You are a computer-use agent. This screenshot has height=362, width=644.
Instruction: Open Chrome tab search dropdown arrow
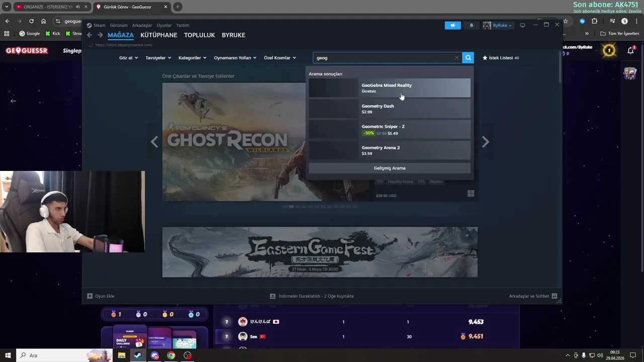click(7, 7)
